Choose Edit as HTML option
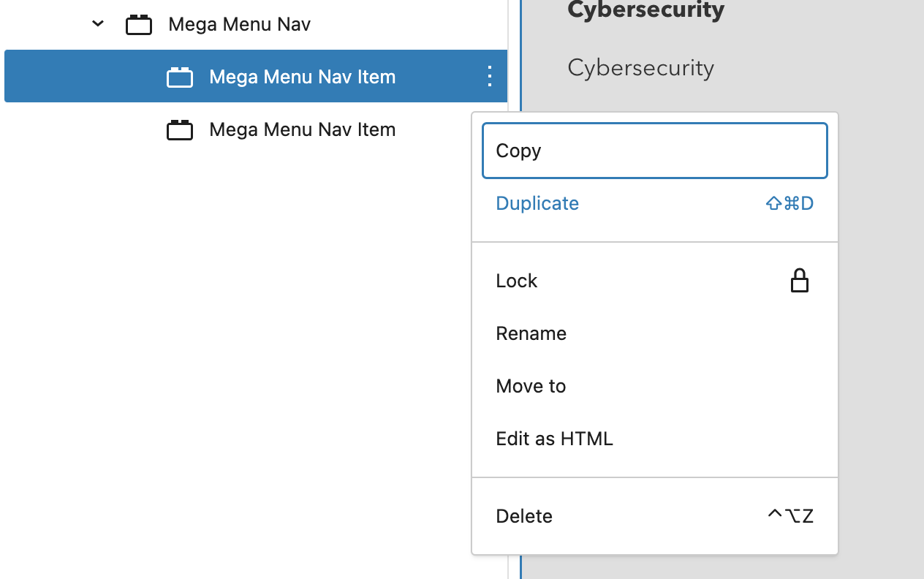 click(x=554, y=439)
